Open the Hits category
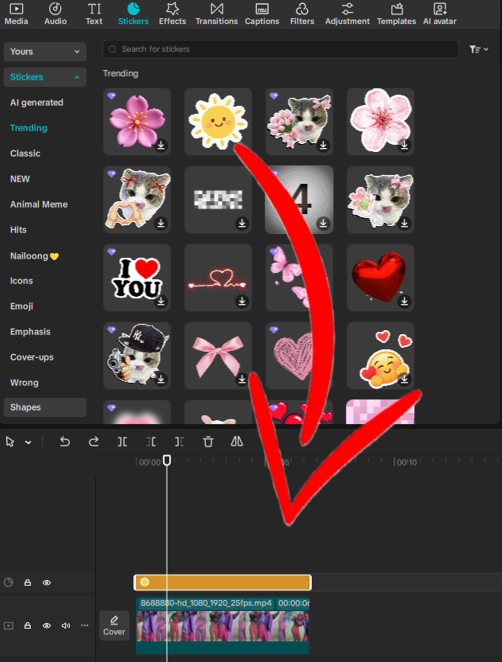Screen dimensions: 502x662 [x=18, y=230]
